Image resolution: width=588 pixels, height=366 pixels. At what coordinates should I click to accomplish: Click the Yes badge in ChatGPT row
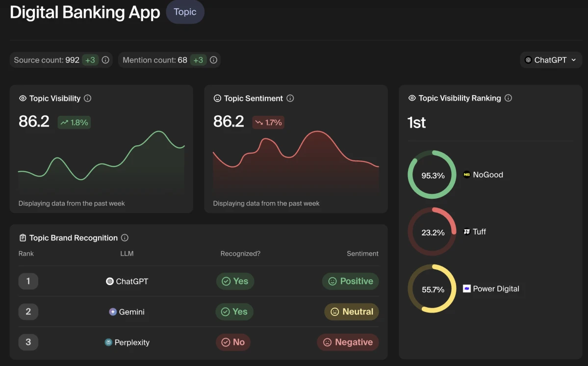(235, 281)
